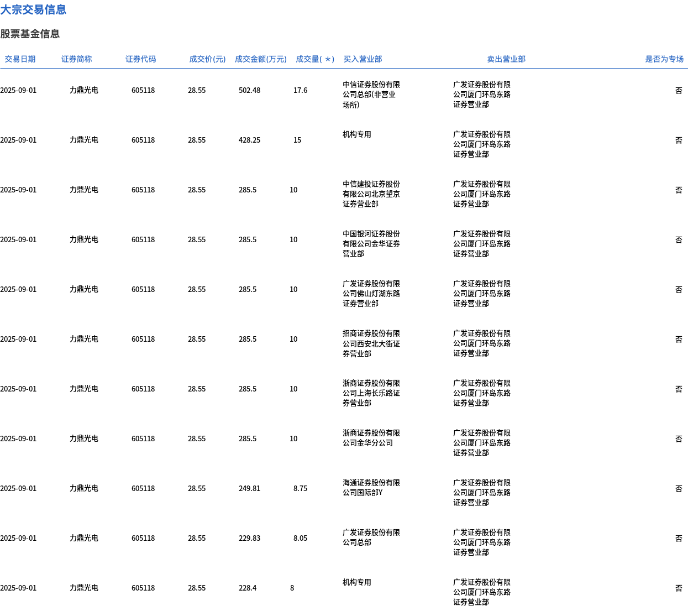Click the 8.75 volume cell
This screenshot has height=616, width=688.
tap(301, 488)
